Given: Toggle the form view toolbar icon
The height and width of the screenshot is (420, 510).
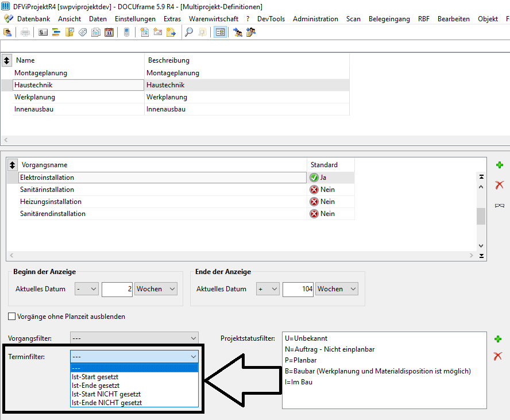Looking at the screenshot, I should pos(220,32).
